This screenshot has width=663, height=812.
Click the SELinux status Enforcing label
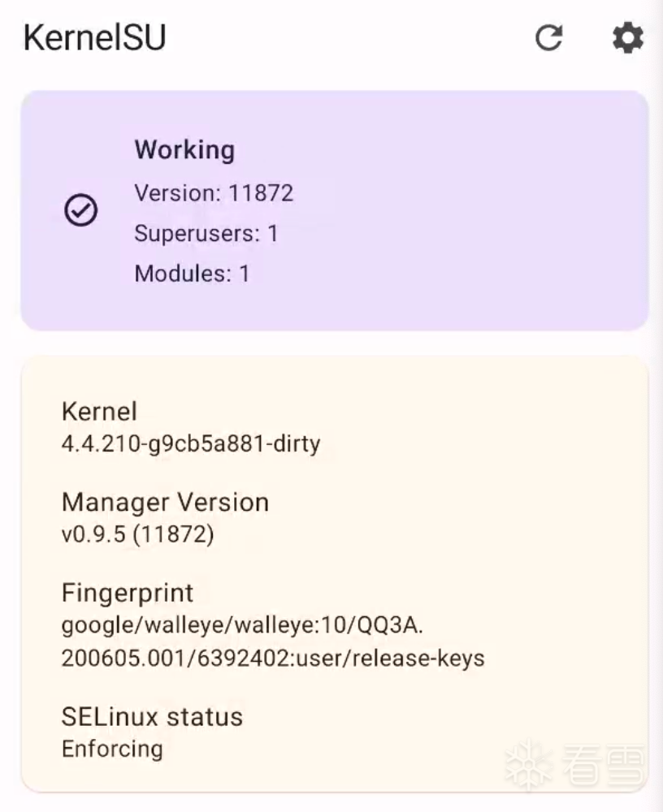coord(112,749)
